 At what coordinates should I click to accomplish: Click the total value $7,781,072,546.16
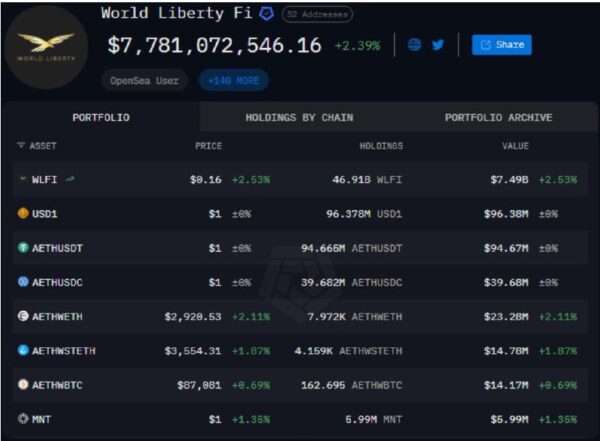pos(214,46)
